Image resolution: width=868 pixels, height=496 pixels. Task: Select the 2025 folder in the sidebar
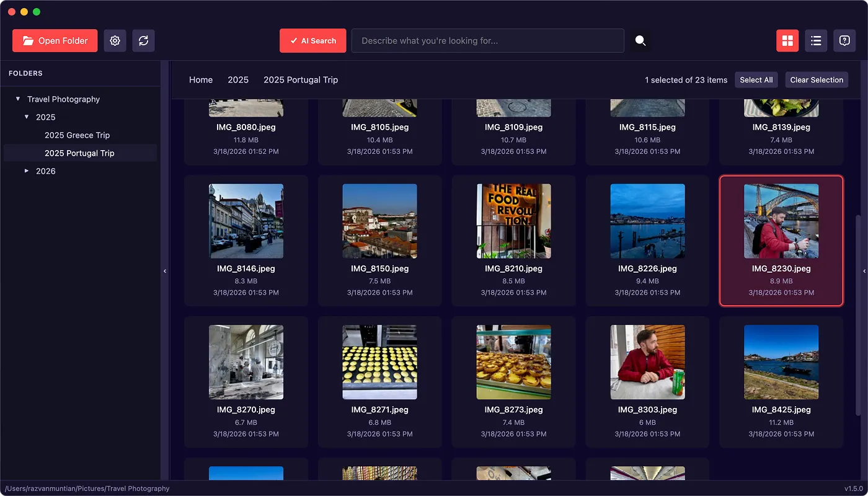click(46, 117)
